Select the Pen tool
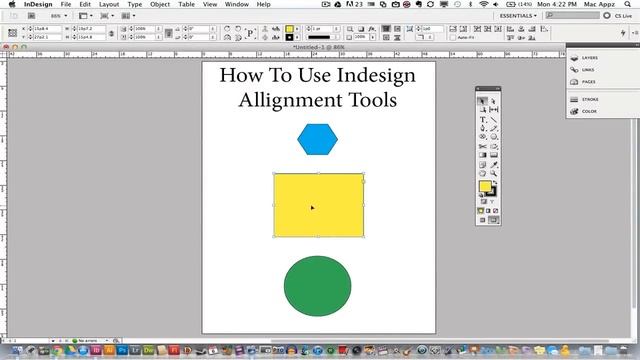640x360 pixels. pyautogui.click(x=482, y=128)
